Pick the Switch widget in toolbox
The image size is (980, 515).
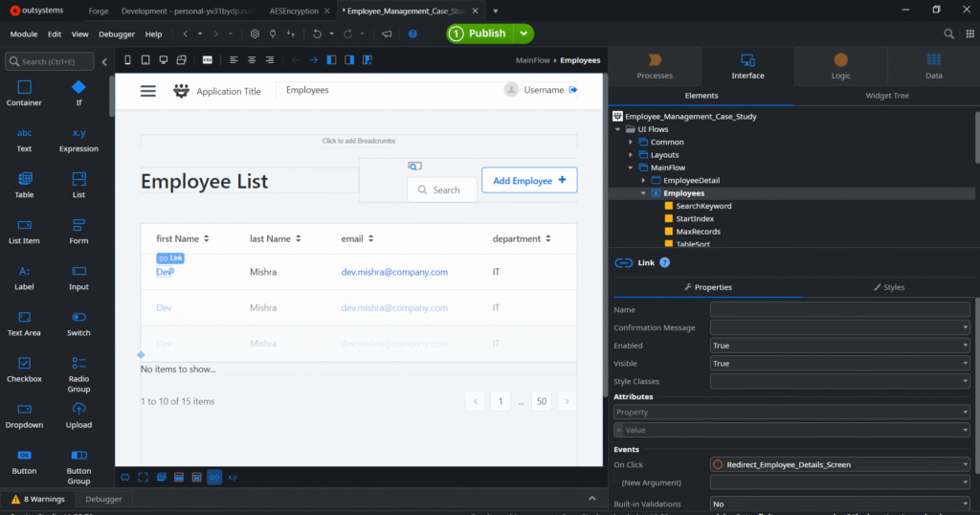click(78, 324)
